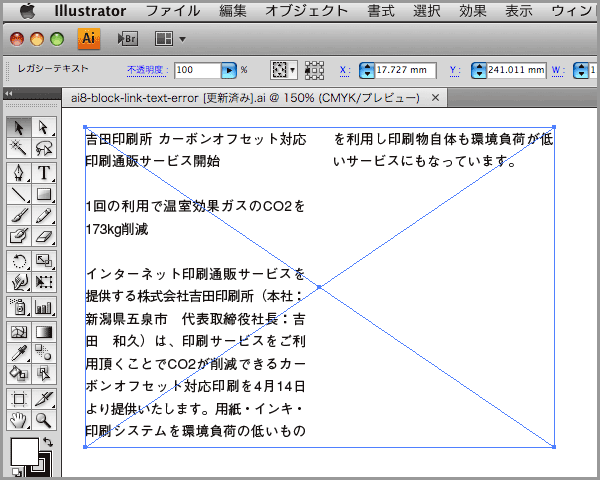The image size is (600, 480).
Task: Select the Hand tool
Action: (x=19, y=421)
